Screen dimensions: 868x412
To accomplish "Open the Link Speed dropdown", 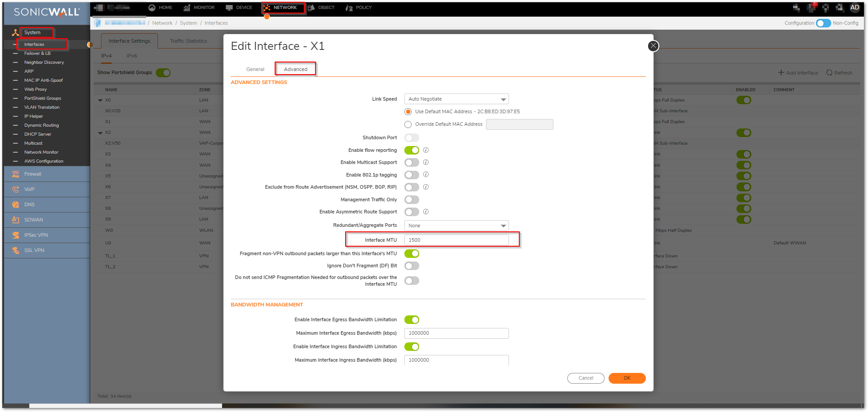I will (x=456, y=99).
